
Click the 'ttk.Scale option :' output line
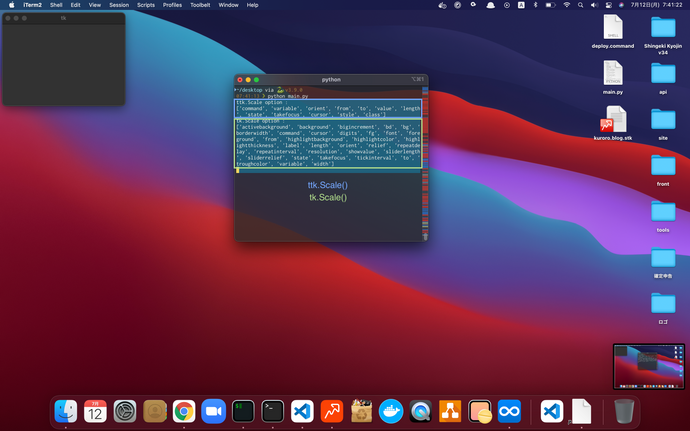pyautogui.click(x=261, y=102)
